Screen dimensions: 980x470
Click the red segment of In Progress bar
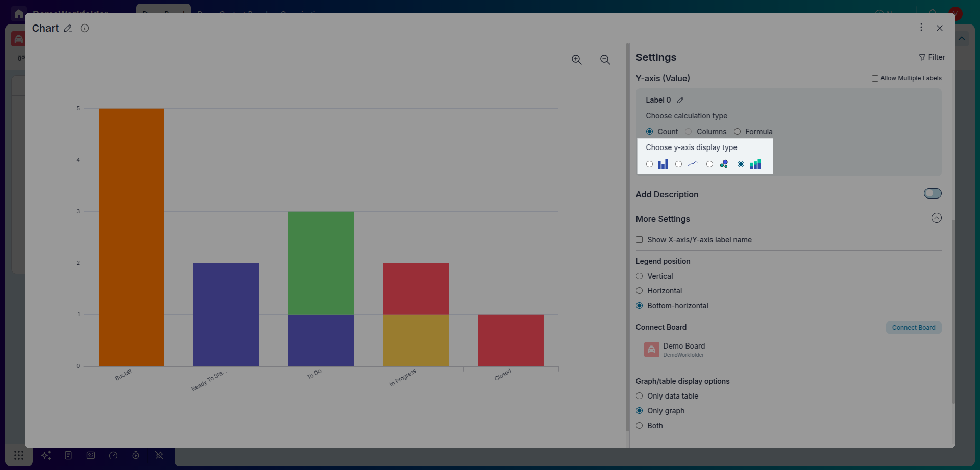coord(416,289)
